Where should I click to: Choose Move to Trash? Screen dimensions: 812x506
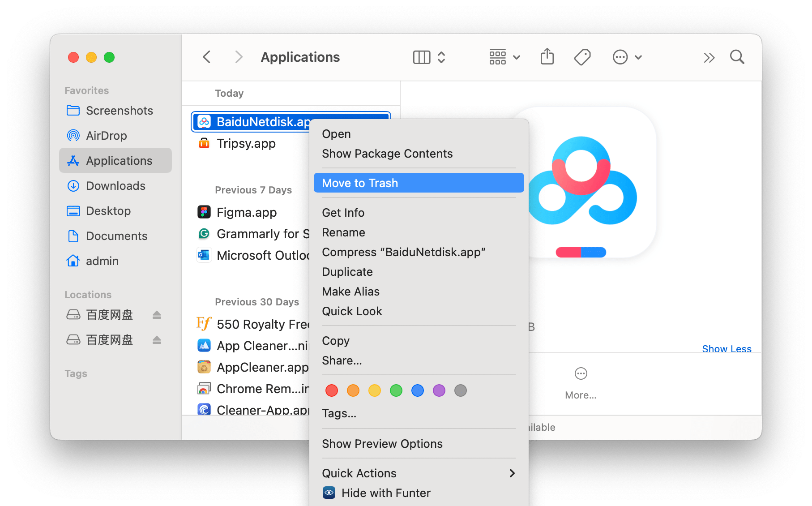click(419, 183)
